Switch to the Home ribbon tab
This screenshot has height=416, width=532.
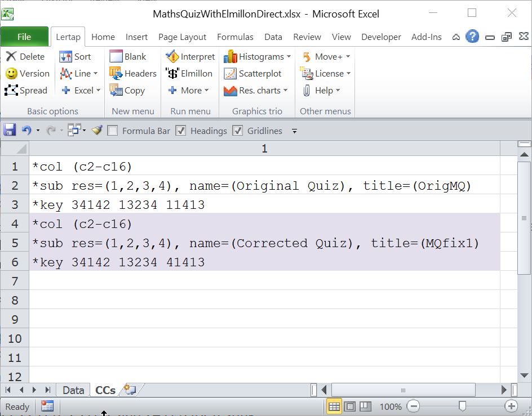103,37
